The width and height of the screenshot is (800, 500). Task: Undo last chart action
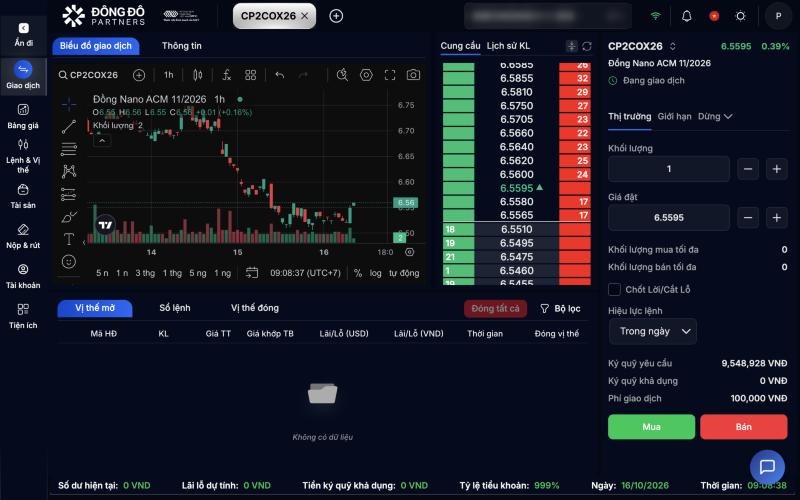coord(279,75)
